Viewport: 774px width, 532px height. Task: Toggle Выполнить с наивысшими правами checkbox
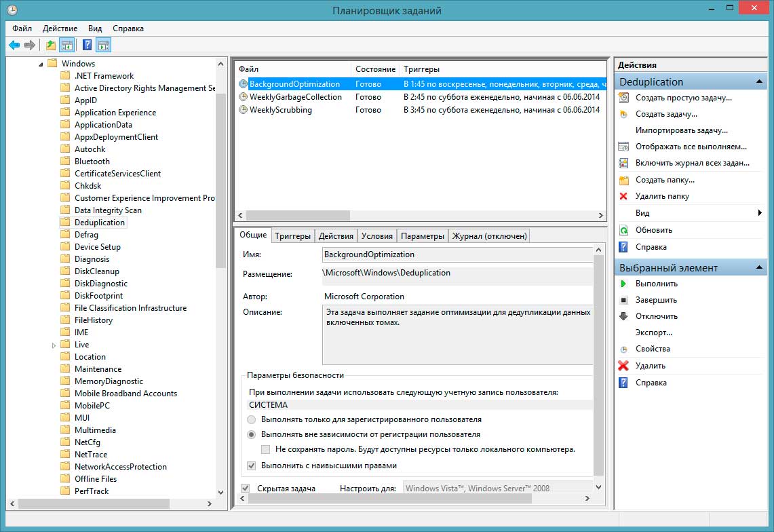click(252, 465)
